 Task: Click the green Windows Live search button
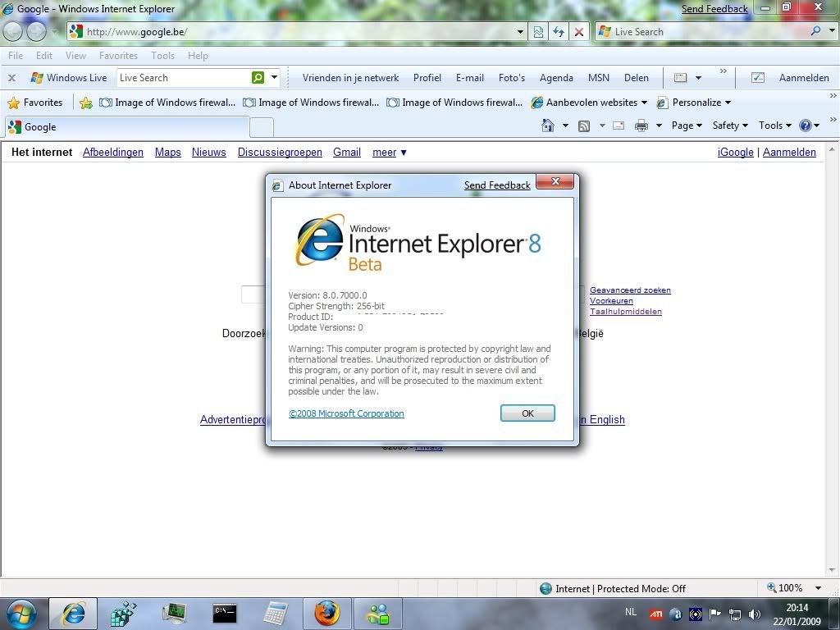click(x=258, y=78)
